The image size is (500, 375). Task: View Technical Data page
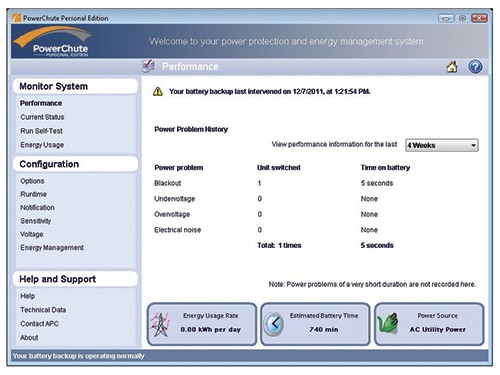click(x=43, y=310)
